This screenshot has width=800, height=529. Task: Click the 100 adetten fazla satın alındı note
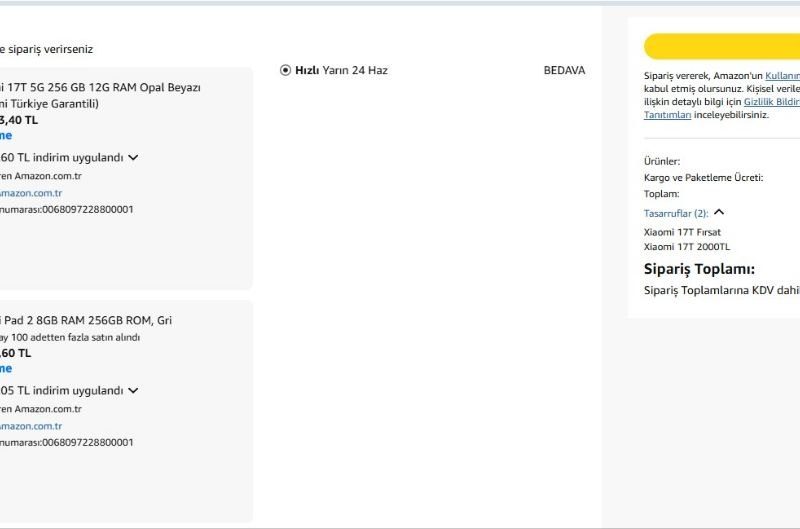click(x=70, y=337)
